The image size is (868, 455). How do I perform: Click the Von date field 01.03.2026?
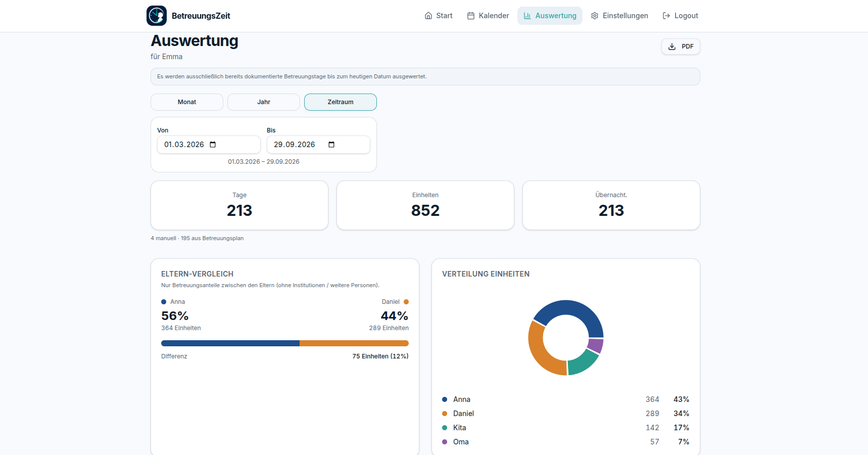coord(209,145)
